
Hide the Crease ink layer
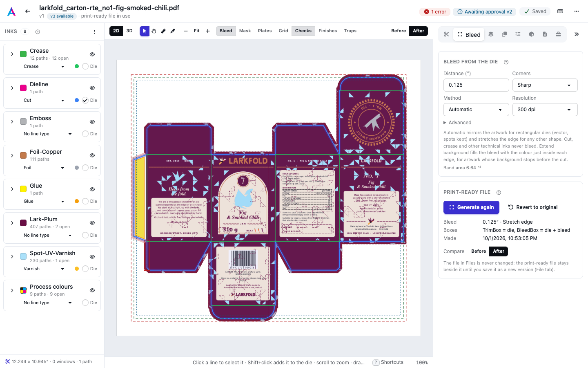coord(92,54)
